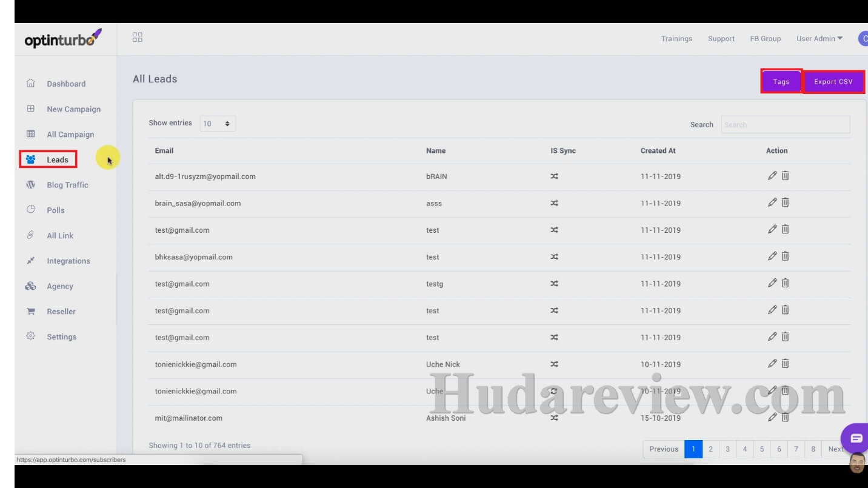Open All Campaign from sidebar
This screenshot has width=868, height=488.
tap(70, 135)
